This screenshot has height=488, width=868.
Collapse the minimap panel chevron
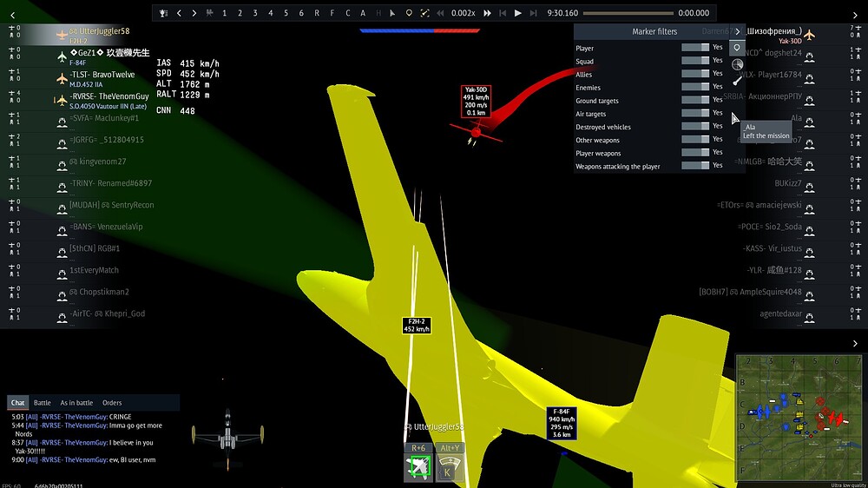tap(855, 344)
